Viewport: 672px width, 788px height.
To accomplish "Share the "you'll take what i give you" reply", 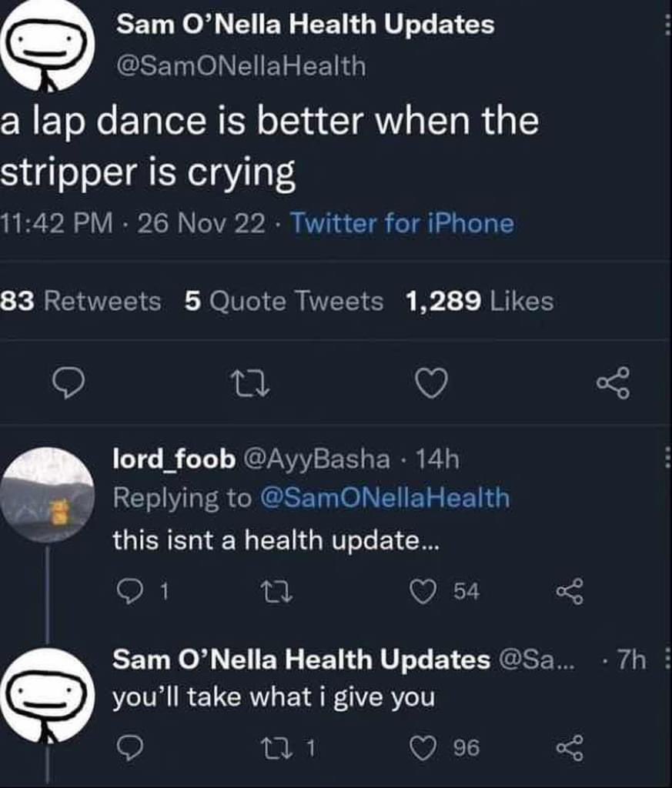I will point(570,748).
